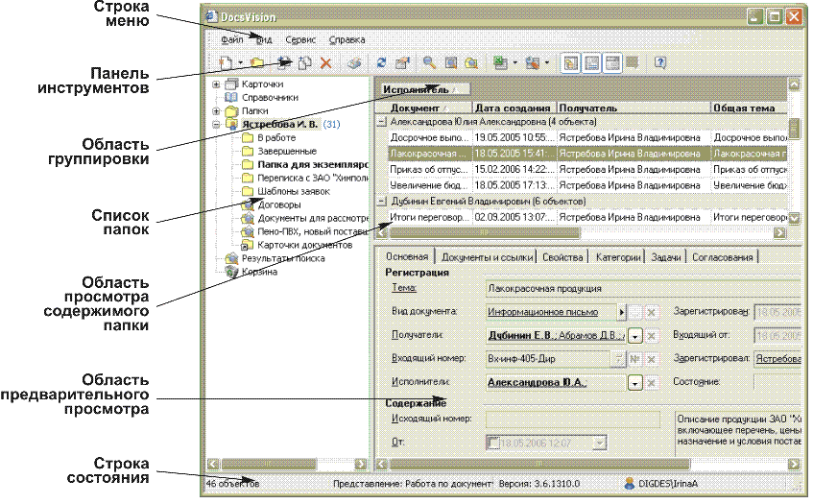Expand the Папки tree node
Viewport: 813px width, 504px height.
pyautogui.click(x=217, y=111)
